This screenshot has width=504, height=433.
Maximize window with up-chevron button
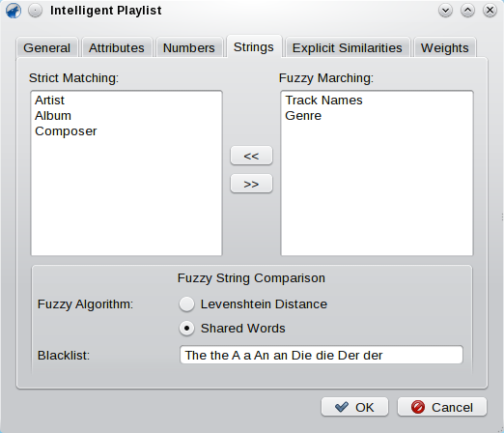pyautogui.click(x=467, y=11)
